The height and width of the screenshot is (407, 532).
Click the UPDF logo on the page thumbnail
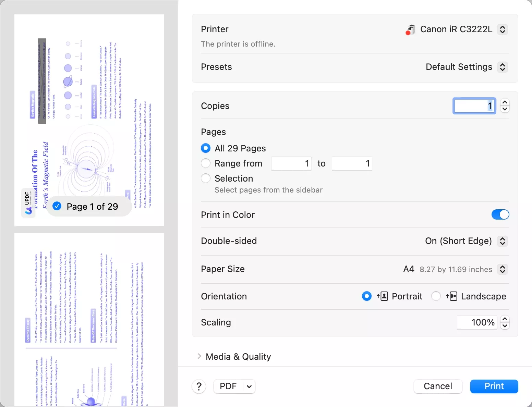[28, 203]
